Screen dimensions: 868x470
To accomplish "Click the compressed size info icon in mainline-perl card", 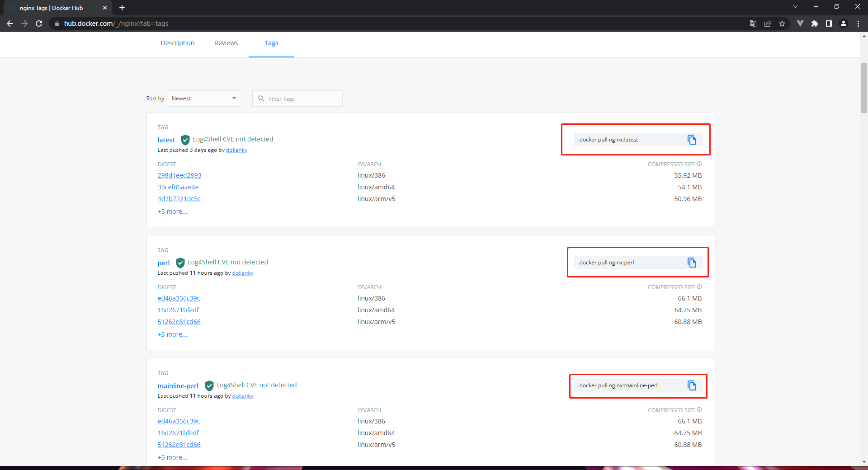I will tap(699, 410).
